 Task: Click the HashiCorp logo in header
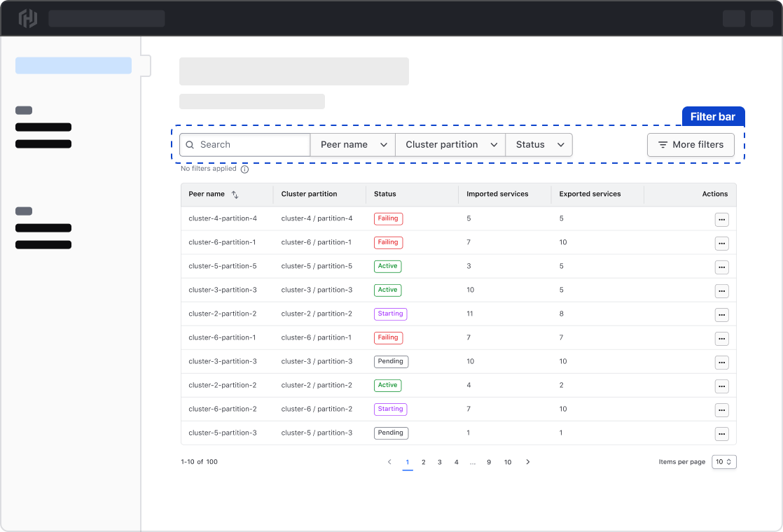click(x=28, y=18)
